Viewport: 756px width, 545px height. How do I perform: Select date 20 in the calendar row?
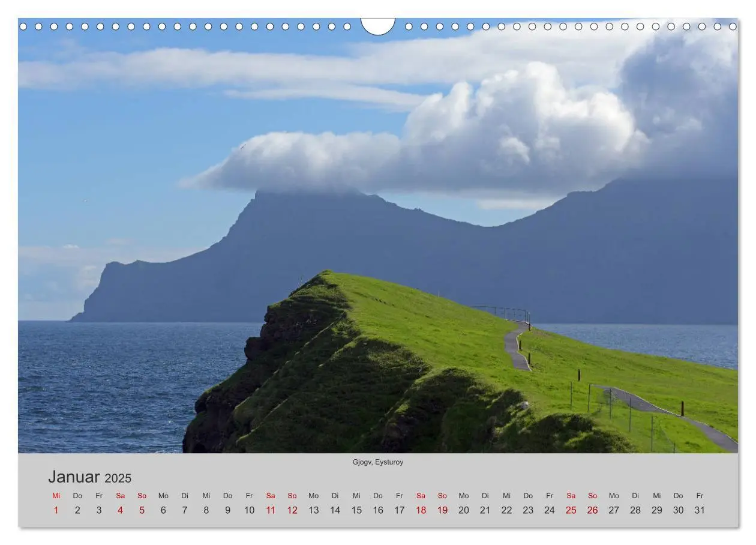[x=464, y=510]
